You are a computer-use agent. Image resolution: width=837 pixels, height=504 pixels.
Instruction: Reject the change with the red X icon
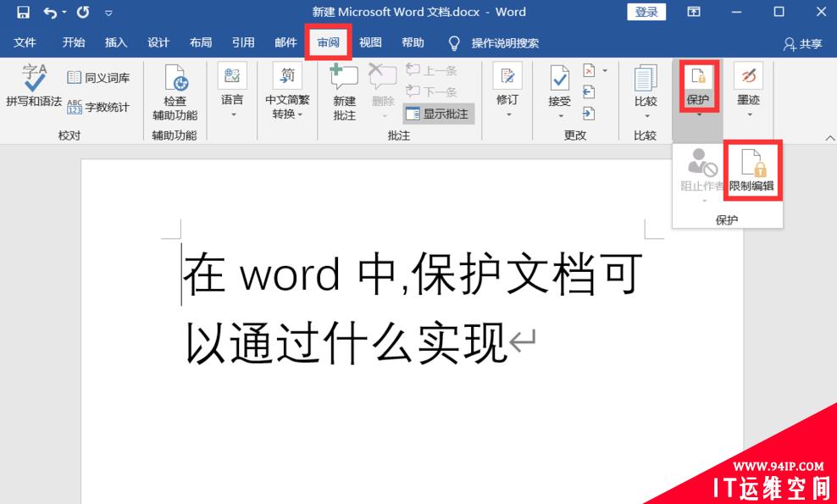pos(589,70)
